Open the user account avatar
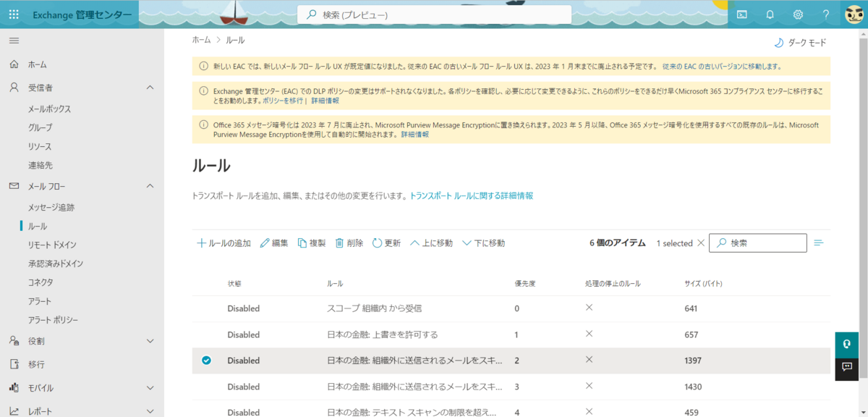Viewport: 868px width, 417px height. tap(854, 14)
